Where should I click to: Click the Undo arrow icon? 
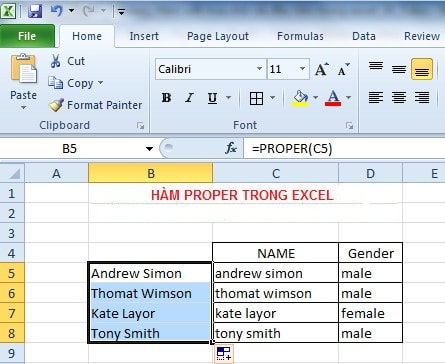(56, 11)
